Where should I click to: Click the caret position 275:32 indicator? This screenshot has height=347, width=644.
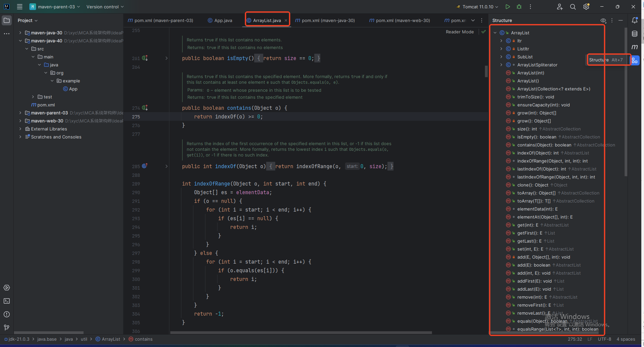(x=575, y=339)
